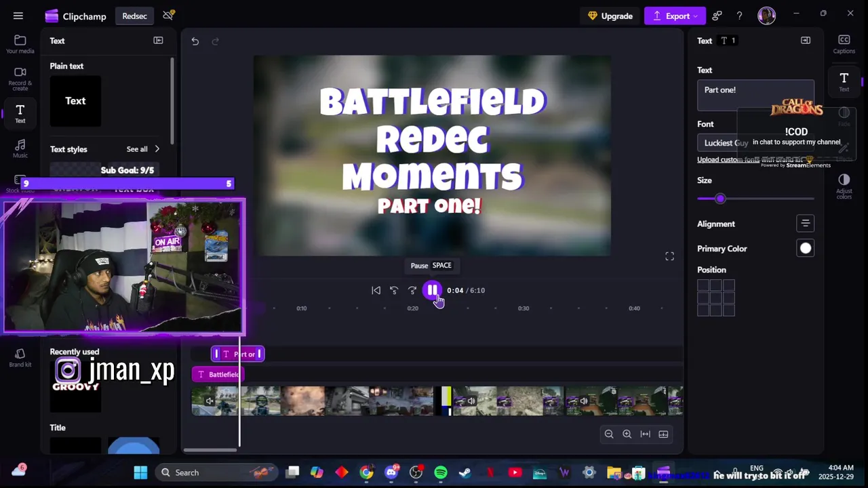Skip forward five seconds
Screen dimensions: 868x488
tap(412, 290)
